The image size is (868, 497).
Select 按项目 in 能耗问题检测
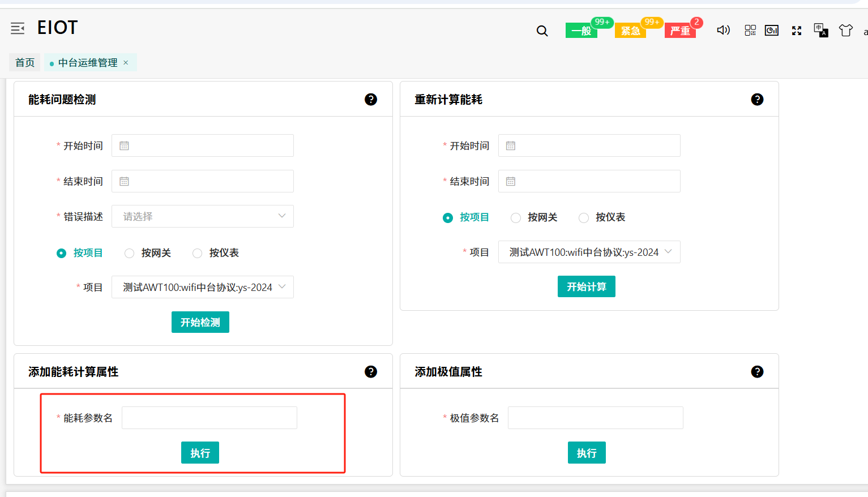(x=62, y=254)
